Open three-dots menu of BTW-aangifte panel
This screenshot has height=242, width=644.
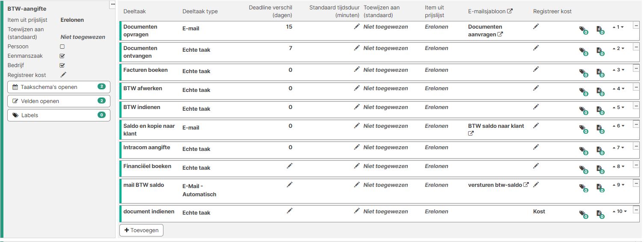(x=113, y=4)
